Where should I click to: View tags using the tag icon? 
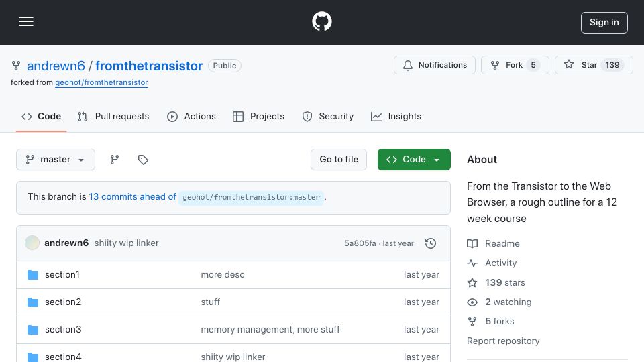pos(143,160)
